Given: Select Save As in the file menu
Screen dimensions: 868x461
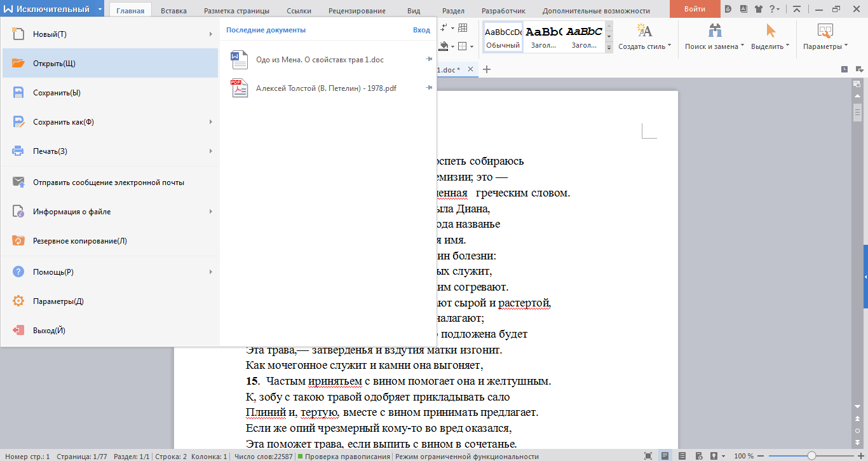Looking at the screenshot, I should click(x=64, y=122).
